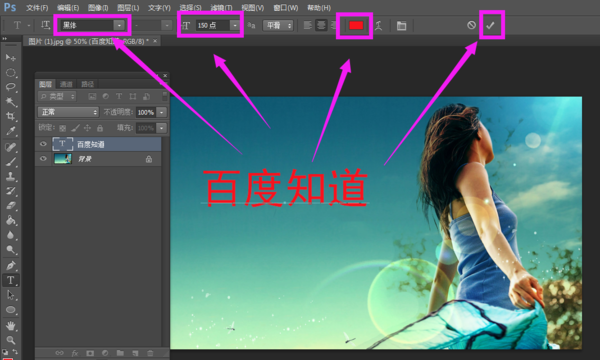Select the Healing Brush tool
Screen dimensions: 600x360
tap(10, 147)
